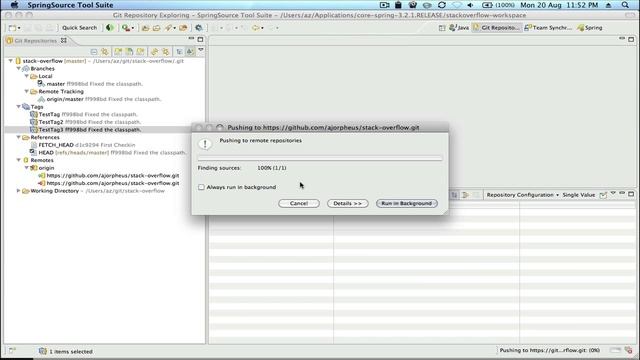Click the Collapse All icon in Git Repositories
Viewport: 640px width, 360px height.
click(x=94, y=52)
